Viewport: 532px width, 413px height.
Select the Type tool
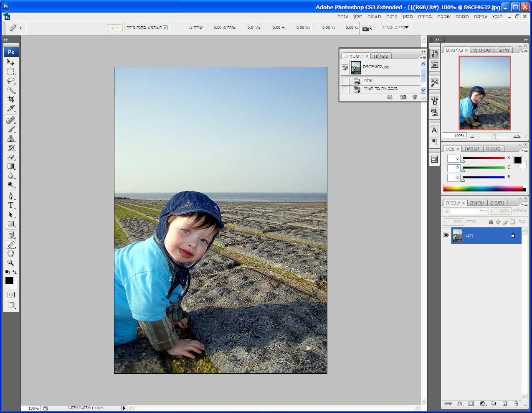pyautogui.click(x=11, y=205)
